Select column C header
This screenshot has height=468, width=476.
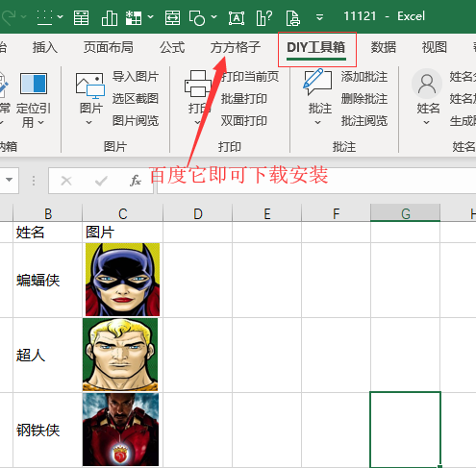123,213
